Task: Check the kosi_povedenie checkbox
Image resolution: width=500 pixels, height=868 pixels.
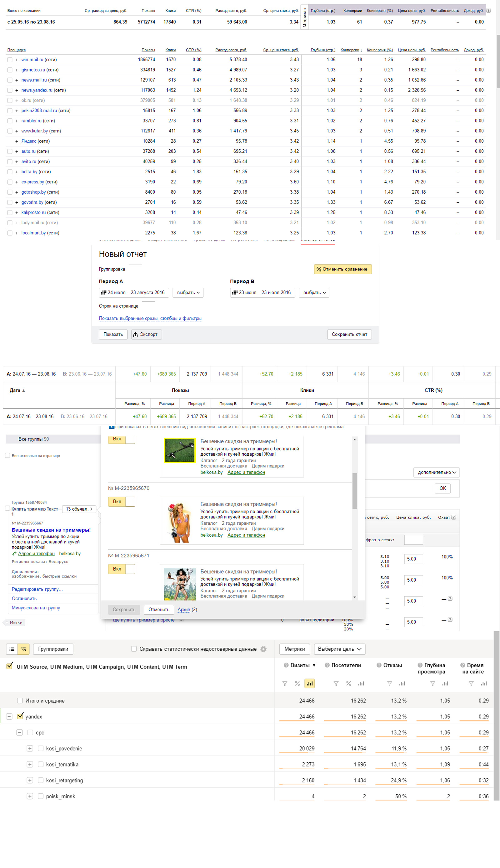Action: point(41,748)
